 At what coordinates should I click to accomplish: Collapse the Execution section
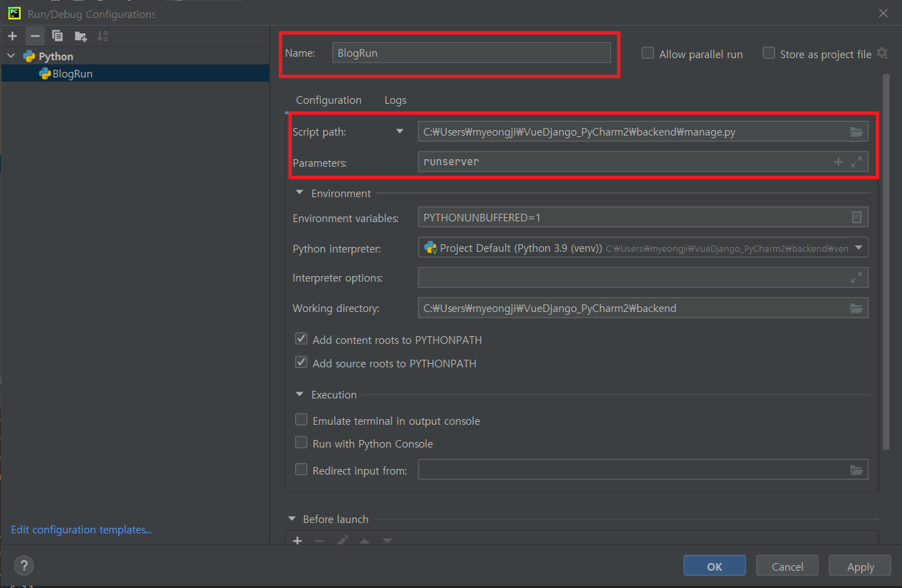coord(300,394)
